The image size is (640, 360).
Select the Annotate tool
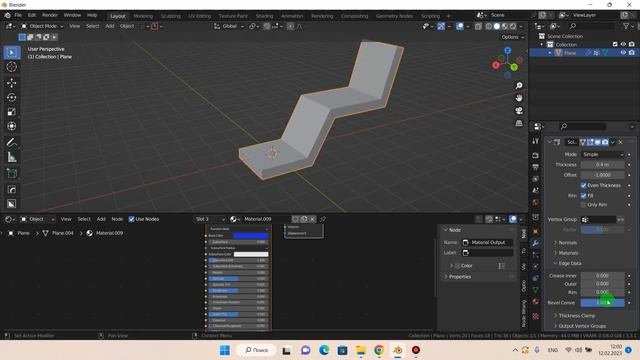pyautogui.click(x=11, y=142)
